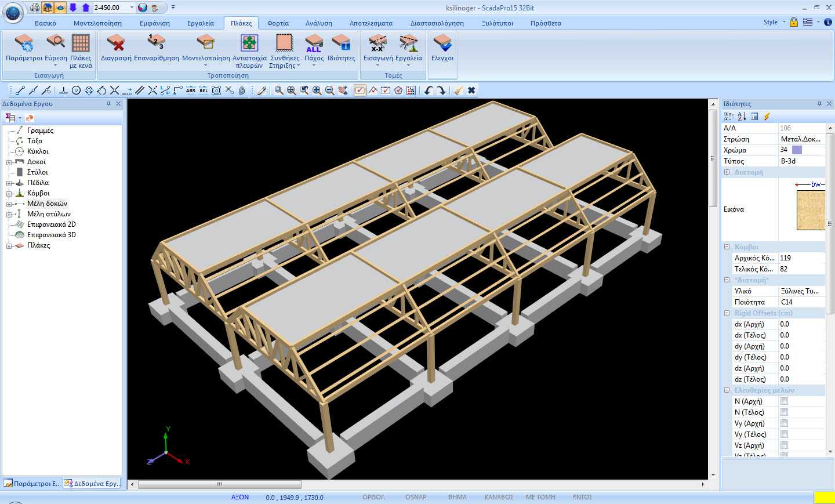Open slab Ιδιότητες in the ribbon

(x=341, y=44)
